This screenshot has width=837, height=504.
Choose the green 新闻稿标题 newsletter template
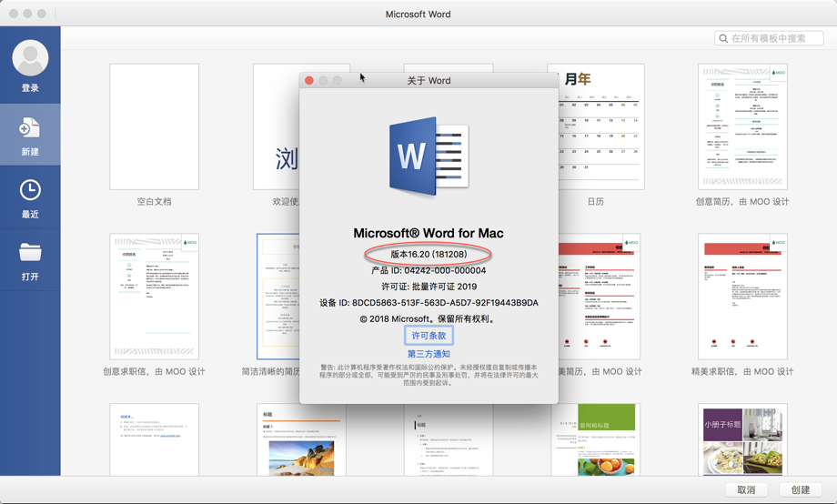click(x=596, y=439)
